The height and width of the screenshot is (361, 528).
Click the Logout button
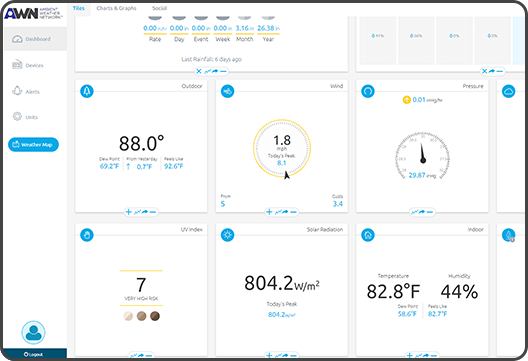coord(34,354)
